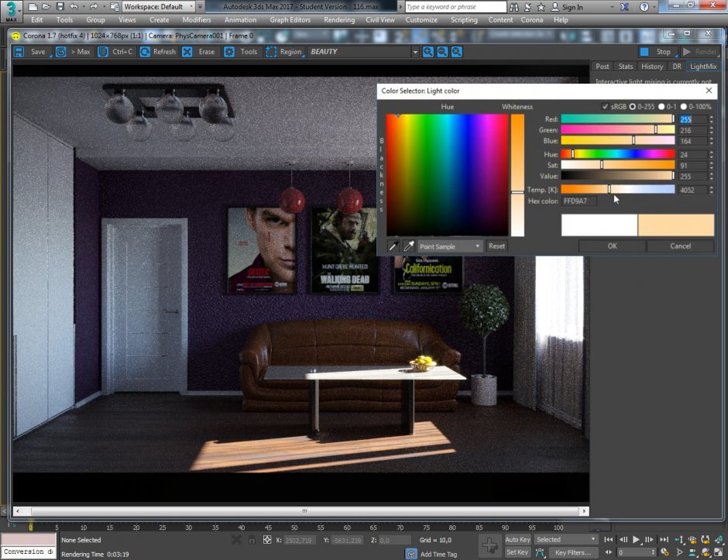Select the 0-100% range radio button

(x=683, y=107)
